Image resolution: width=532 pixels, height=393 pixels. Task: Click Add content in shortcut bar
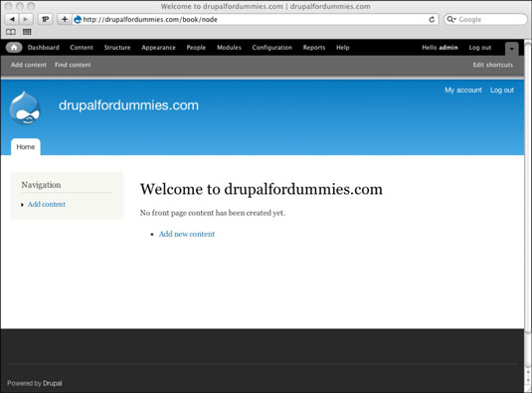[29, 65]
